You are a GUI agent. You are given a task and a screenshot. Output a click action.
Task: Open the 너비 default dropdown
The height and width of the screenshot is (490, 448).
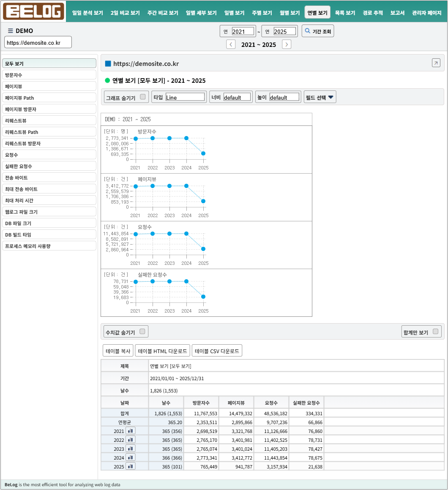tap(237, 97)
